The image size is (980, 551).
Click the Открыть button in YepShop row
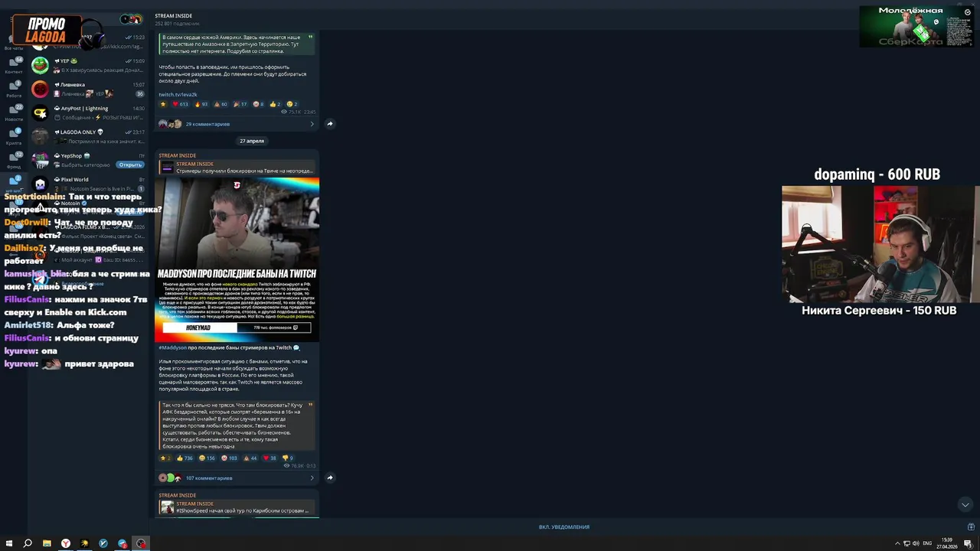(x=130, y=165)
